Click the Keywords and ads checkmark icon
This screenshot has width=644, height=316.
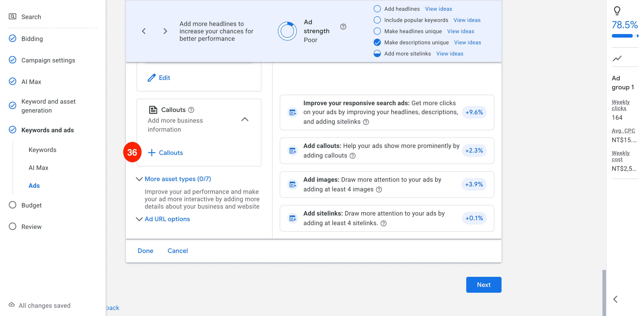(13, 130)
